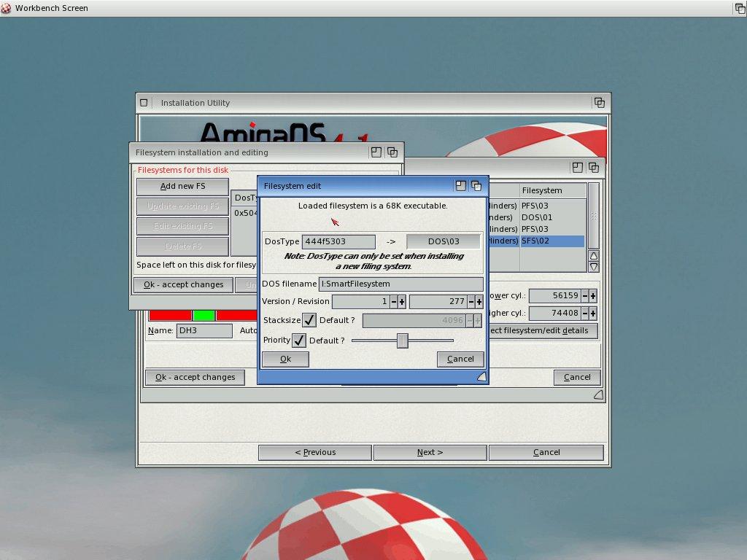Image resolution: width=747 pixels, height=560 pixels.
Task: Click the green partition block in disk map
Action: coord(204,315)
